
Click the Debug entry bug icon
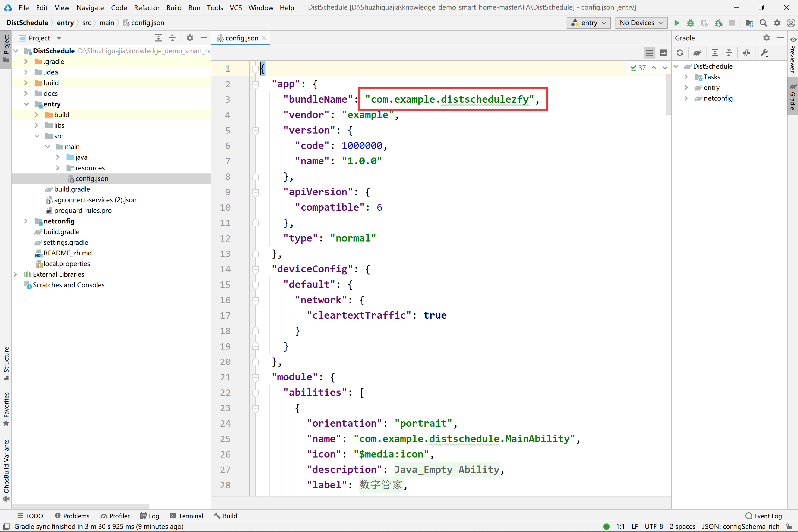click(690, 23)
